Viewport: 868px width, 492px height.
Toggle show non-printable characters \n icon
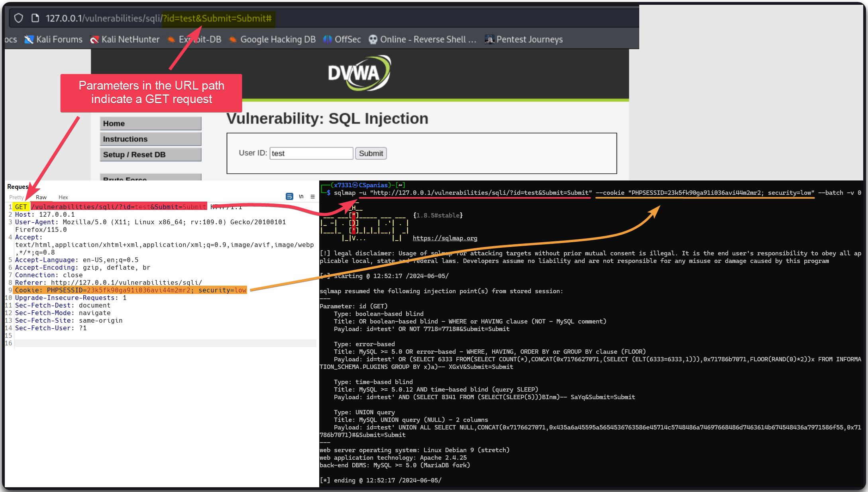301,196
